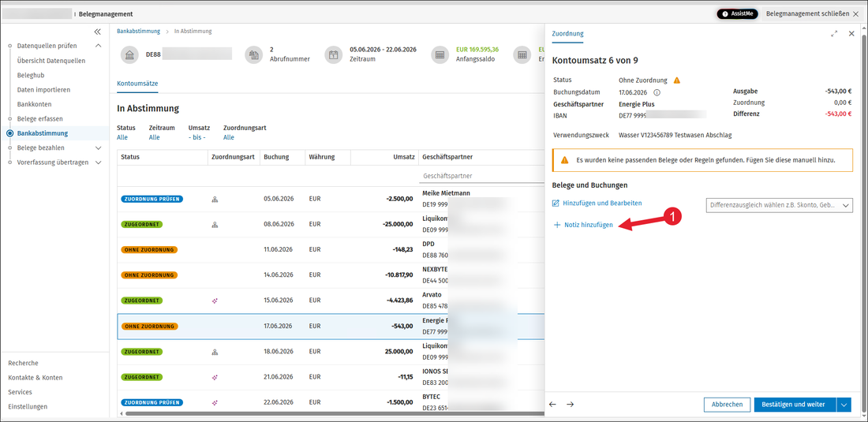Go to next Kontoumsatz with right arrow

[571, 405]
